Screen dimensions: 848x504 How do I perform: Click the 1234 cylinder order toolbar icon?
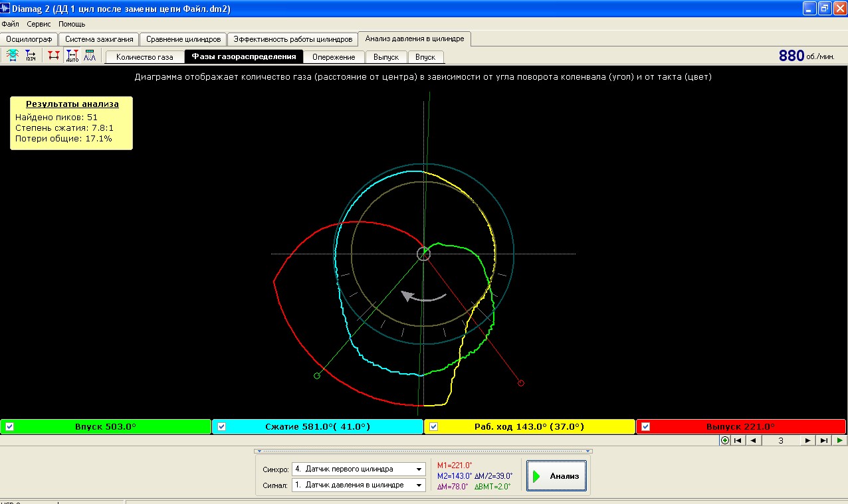click(x=31, y=56)
